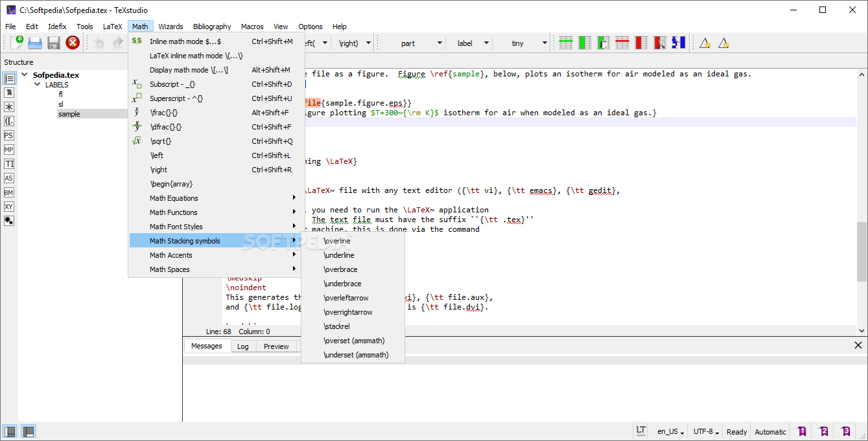The height and width of the screenshot is (441, 868).
Task: Open the AS Asymptote panel in the sidebar
Action: [x=9, y=178]
